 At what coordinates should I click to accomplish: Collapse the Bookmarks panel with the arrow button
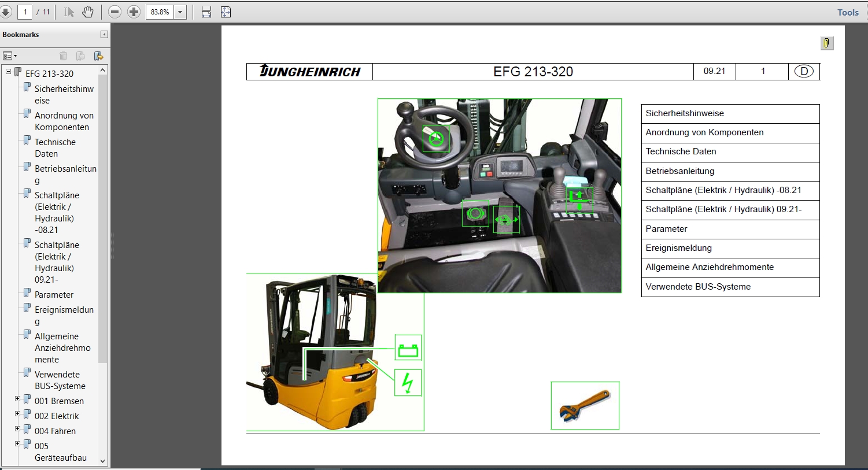click(104, 34)
